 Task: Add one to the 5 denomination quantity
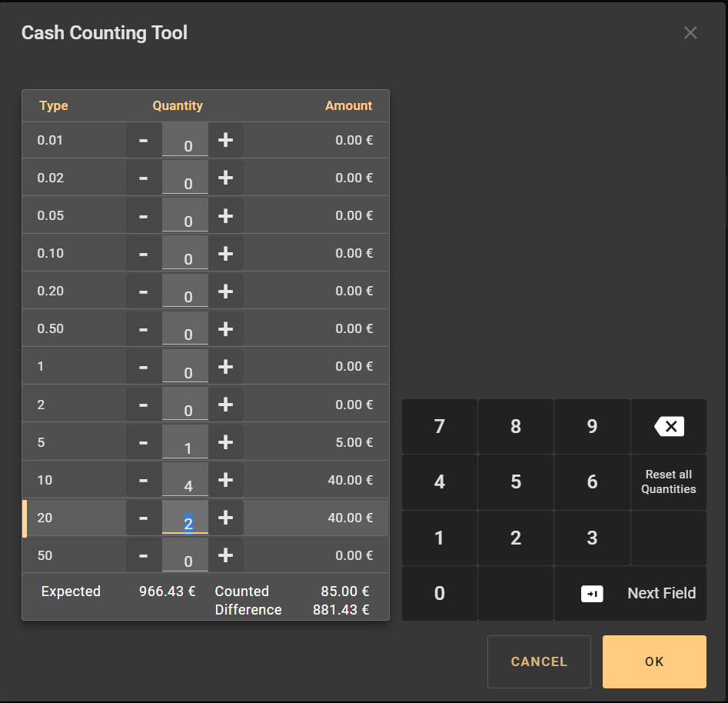(225, 442)
